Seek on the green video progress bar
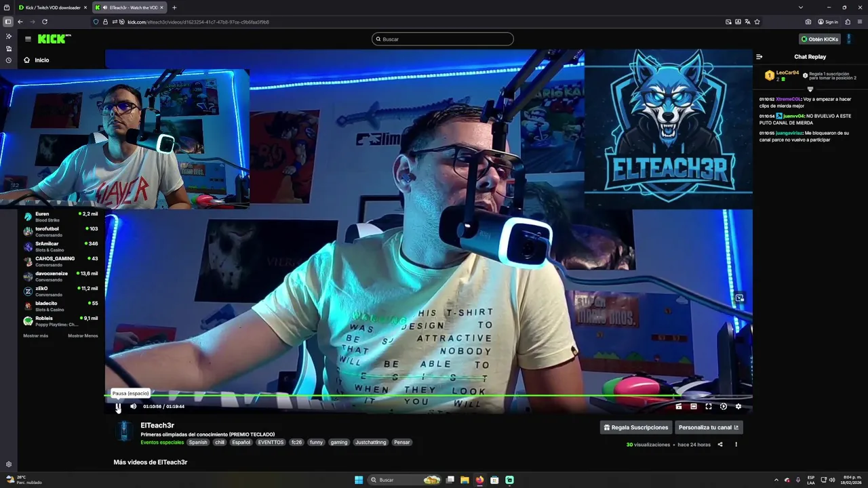868x488 pixels. [x=429, y=396]
